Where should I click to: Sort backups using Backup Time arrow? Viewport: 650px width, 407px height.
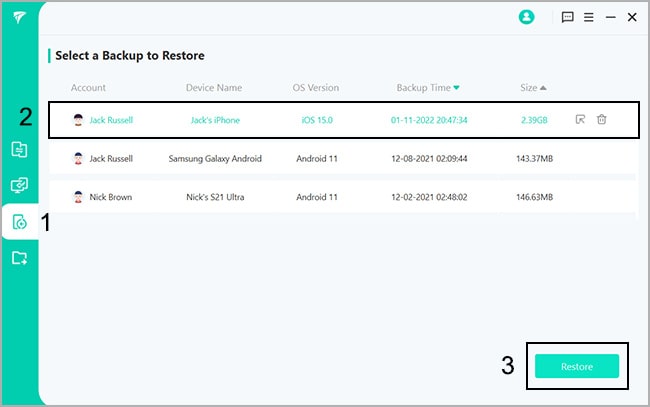(457, 88)
